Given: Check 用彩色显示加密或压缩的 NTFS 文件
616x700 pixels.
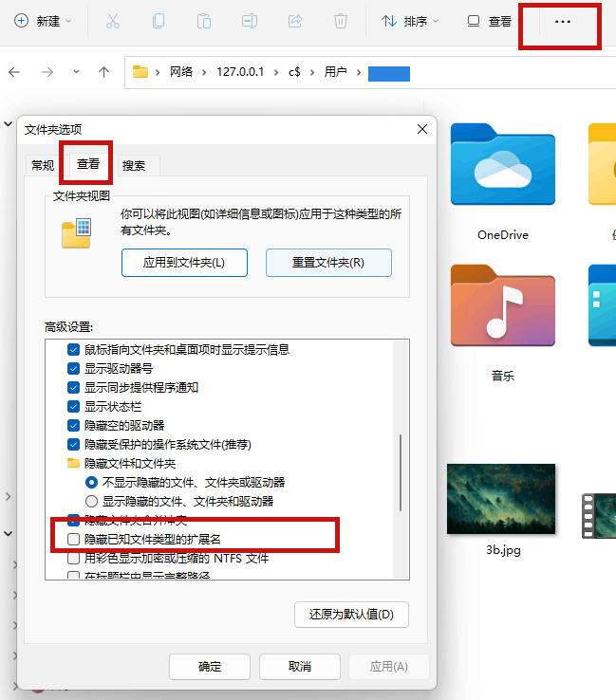Looking at the screenshot, I should click(x=73, y=559).
